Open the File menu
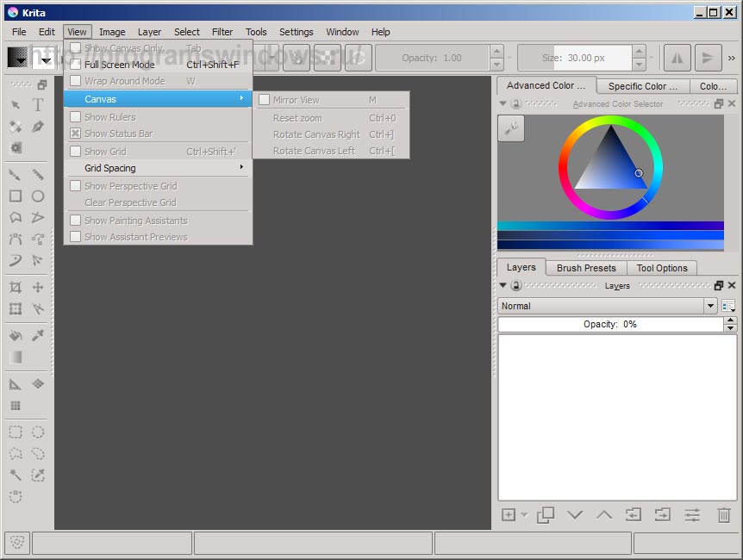The image size is (743, 560). (x=19, y=32)
